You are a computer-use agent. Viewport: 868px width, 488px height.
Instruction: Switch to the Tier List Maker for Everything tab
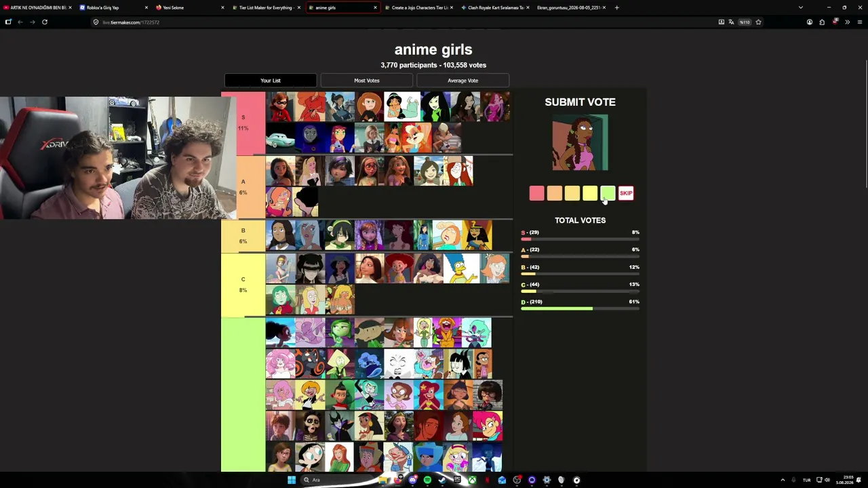(264, 7)
